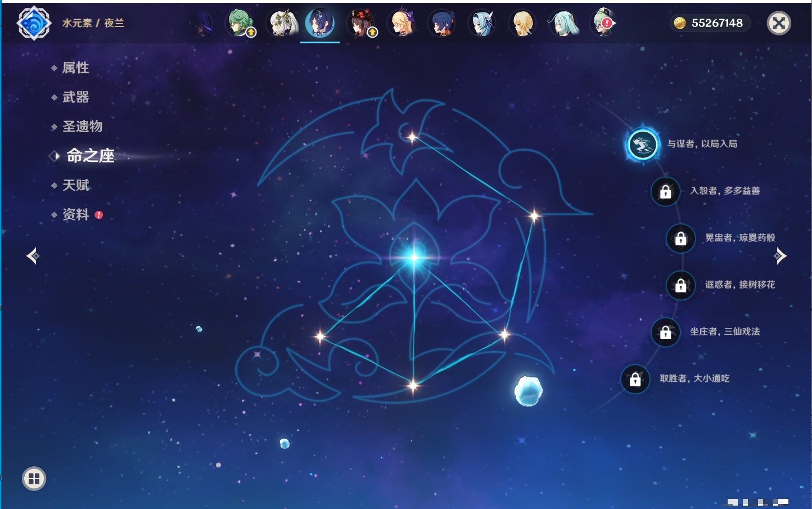Click the label 诓惑者，接树移花
812x509 pixels.
coord(740,285)
